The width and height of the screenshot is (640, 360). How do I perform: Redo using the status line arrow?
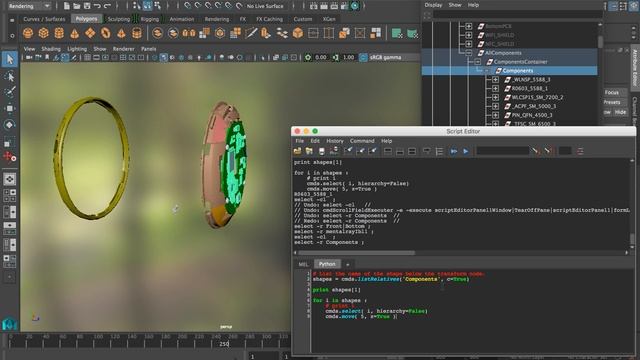pos(107,6)
